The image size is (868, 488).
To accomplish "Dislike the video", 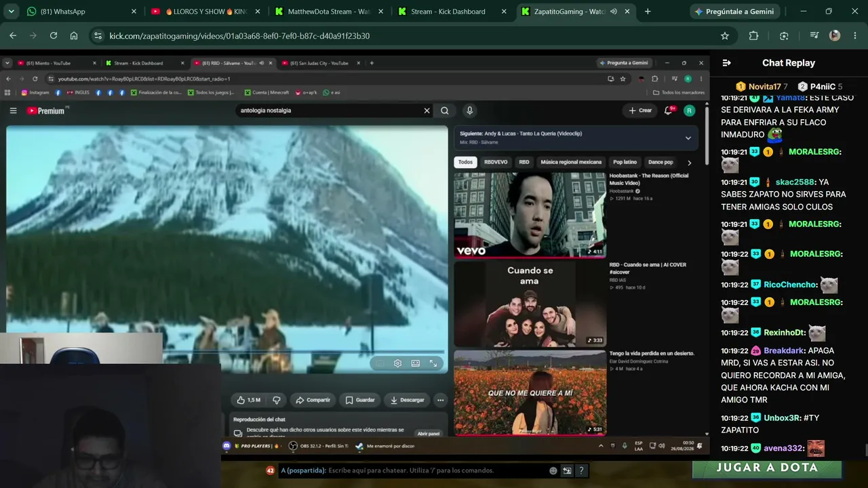I will pyautogui.click(x=276, y=400).
